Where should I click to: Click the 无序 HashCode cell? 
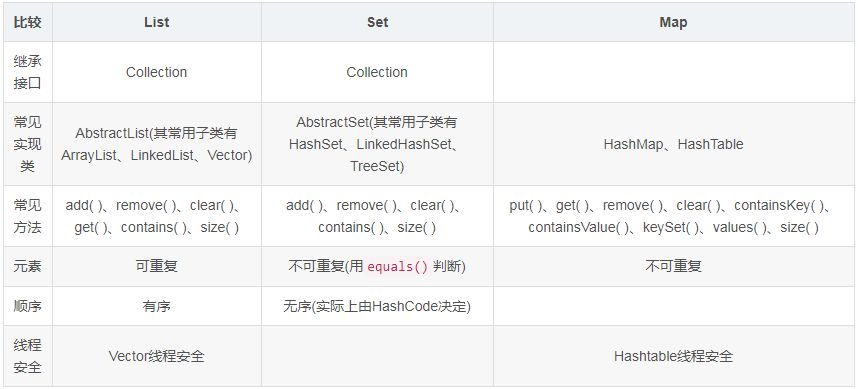tap(377, 306)
